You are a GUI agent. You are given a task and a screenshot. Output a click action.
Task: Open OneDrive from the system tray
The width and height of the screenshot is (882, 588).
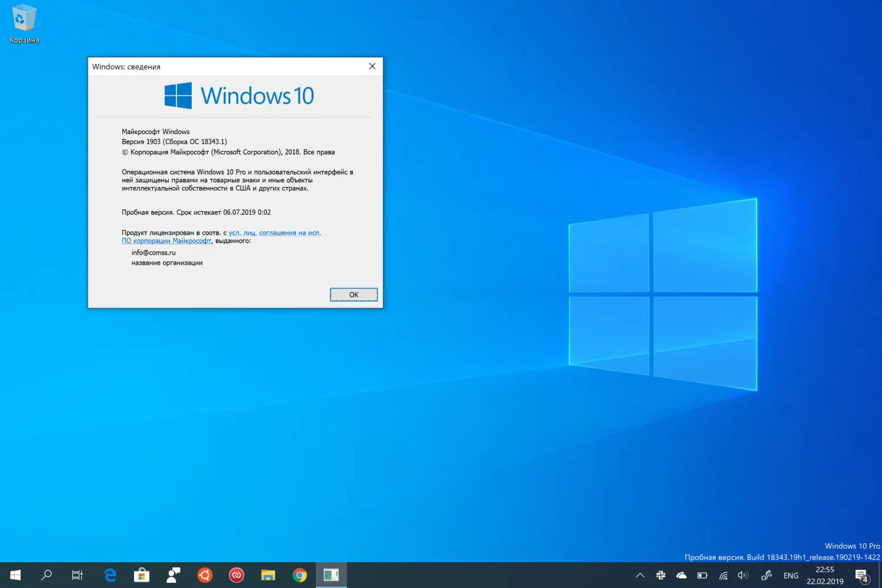[x=681, y=575]
